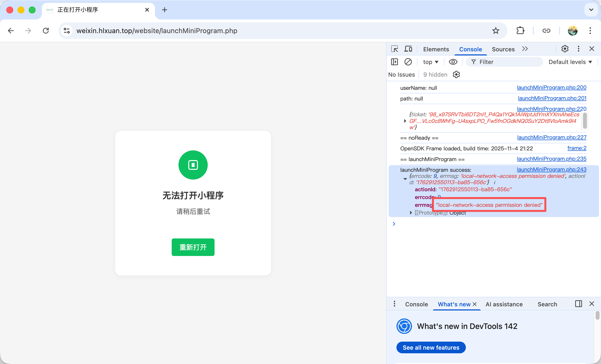
Task: Toggle the console sidebar panel icon
Action: click(394, 62)
